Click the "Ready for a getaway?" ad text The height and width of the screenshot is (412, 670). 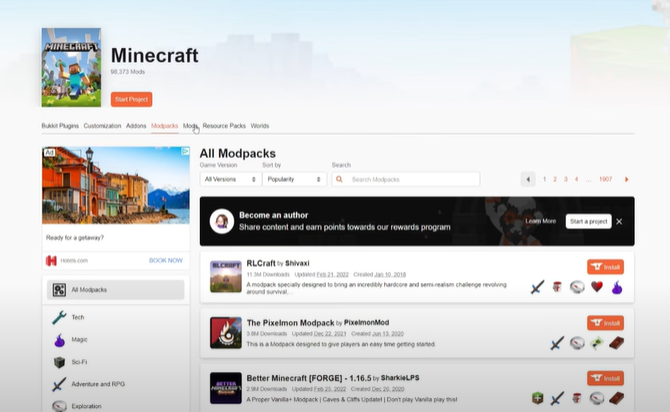pyautogui.click(x=75, y=238)
